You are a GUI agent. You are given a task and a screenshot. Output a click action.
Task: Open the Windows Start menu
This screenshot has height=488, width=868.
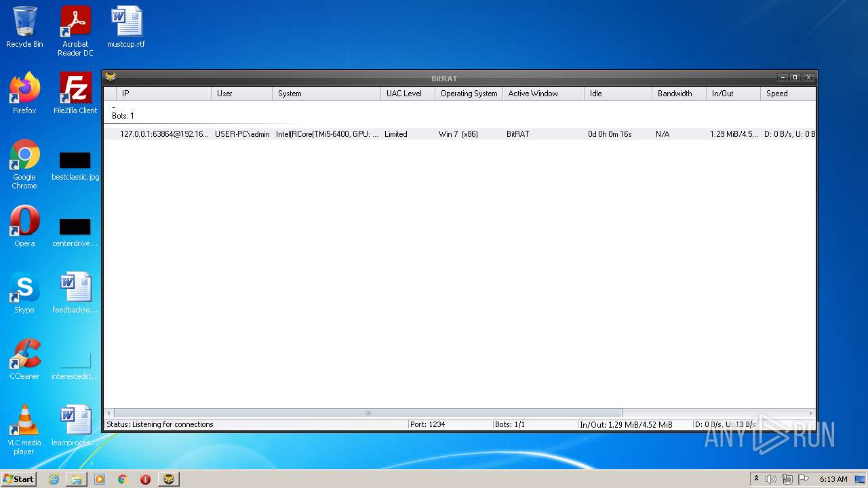tap(18, 479)
